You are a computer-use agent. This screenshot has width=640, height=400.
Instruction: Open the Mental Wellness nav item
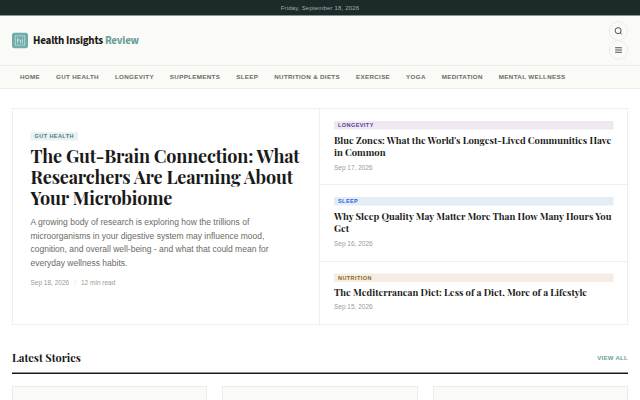pyautogui.click(x=532, y=77)
